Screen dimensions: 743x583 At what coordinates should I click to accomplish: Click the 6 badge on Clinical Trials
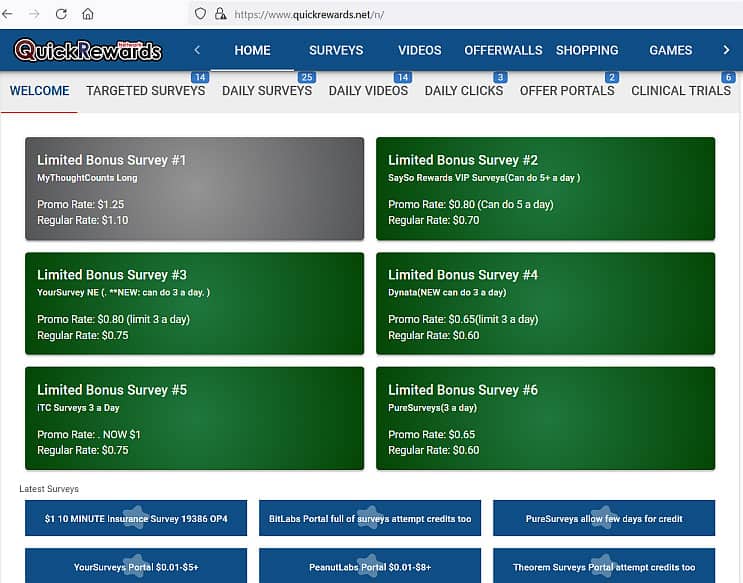click(728, 77)
